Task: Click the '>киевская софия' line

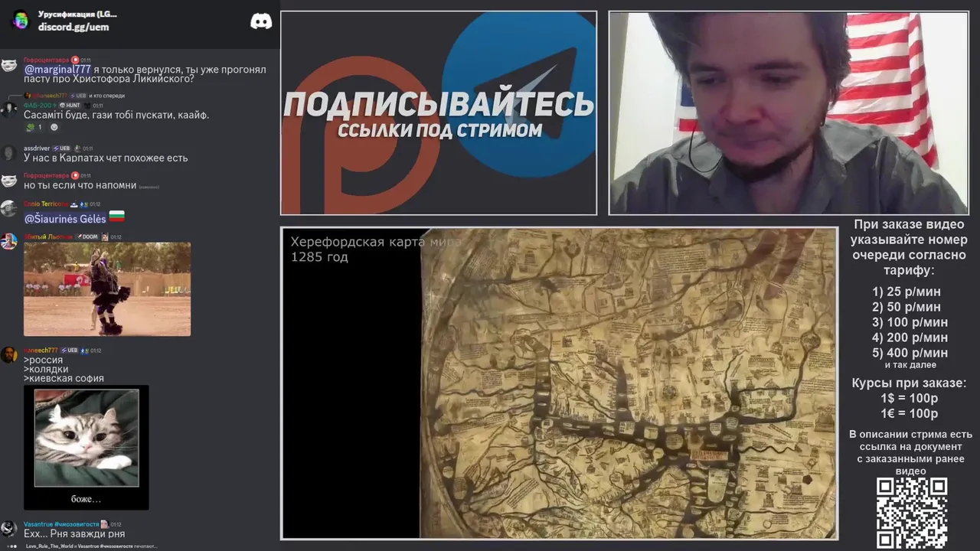Action: coord(64,378)
